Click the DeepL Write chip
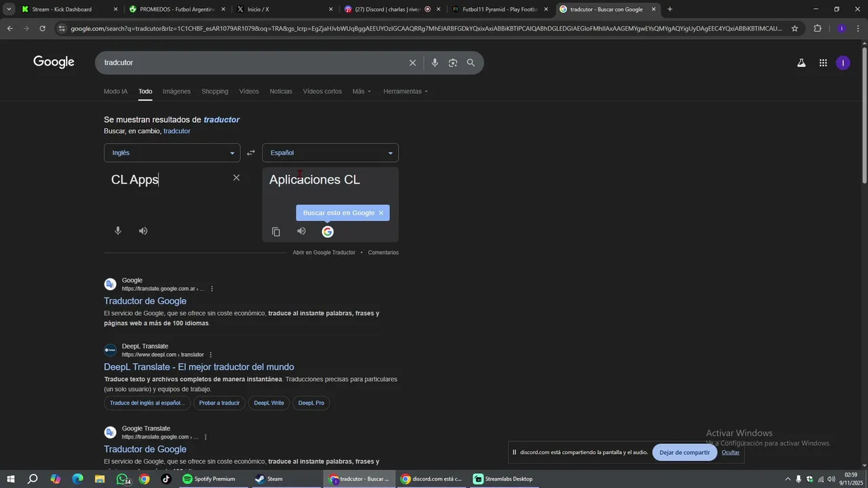The image size is (868, 488). [269, 403]
